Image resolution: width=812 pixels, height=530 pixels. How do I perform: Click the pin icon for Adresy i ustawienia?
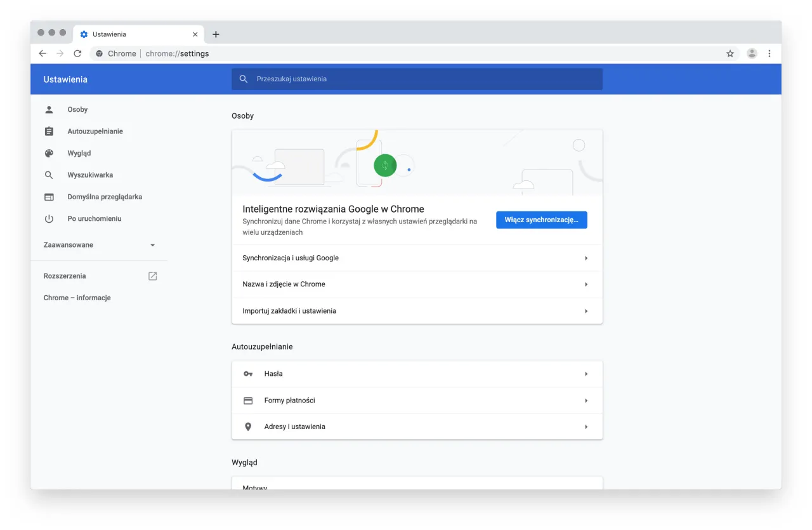[x=248, y=426]
